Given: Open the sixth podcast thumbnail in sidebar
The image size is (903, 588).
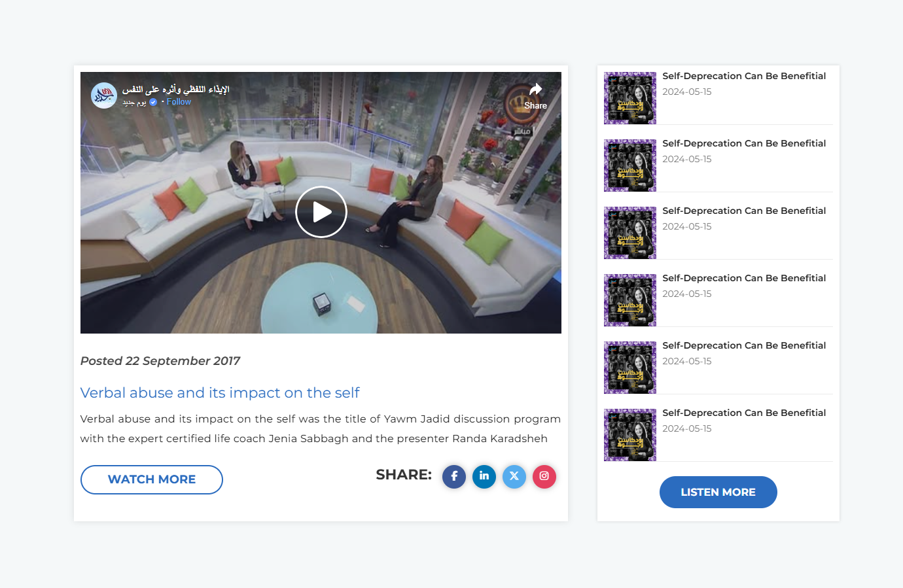Looking at the screenshot, I should pos(630,435).
